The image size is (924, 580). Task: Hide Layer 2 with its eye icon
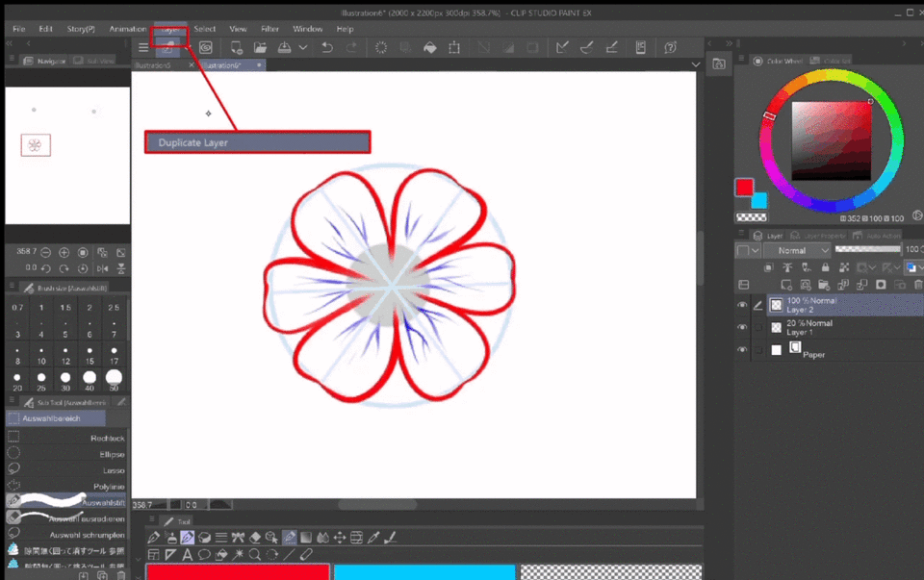[742, 305]
